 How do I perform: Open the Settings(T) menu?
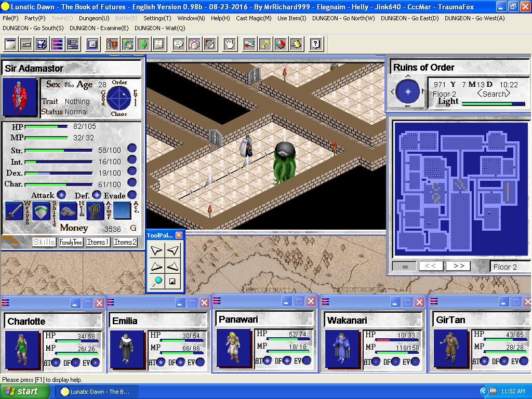[157, 18]
